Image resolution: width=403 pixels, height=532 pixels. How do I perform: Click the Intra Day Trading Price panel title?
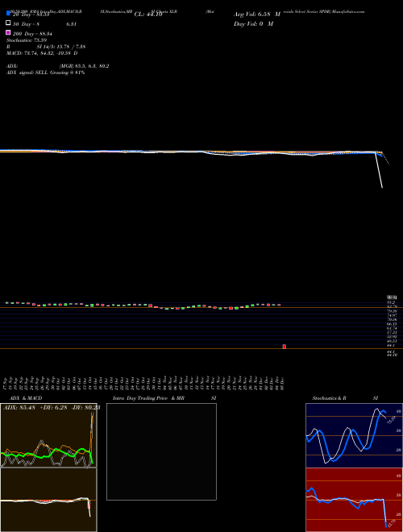[x=164, y=398]
